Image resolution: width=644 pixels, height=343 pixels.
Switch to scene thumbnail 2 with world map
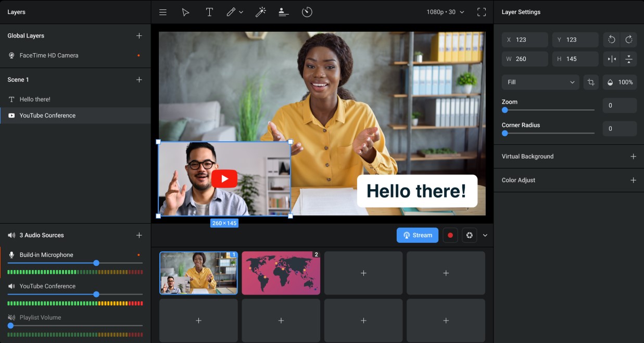pos(281,273)
